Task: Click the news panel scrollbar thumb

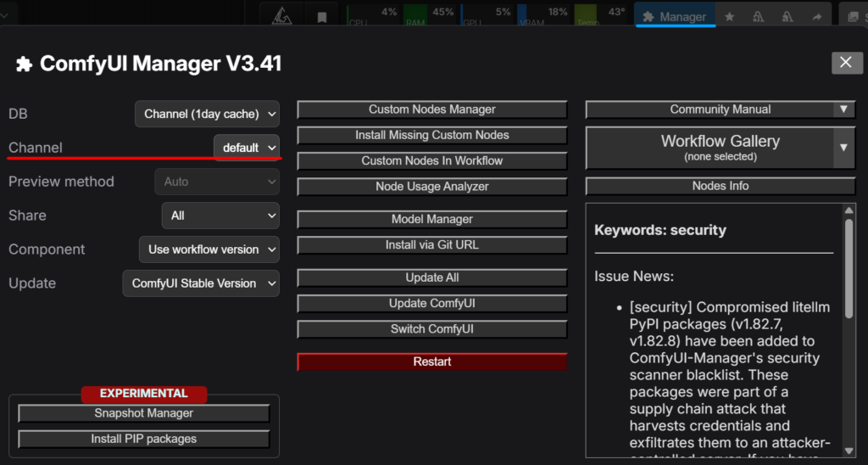Action: 849,267
